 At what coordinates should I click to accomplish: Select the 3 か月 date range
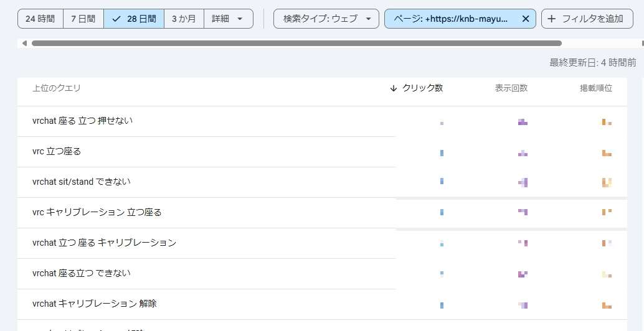point(184,19)
